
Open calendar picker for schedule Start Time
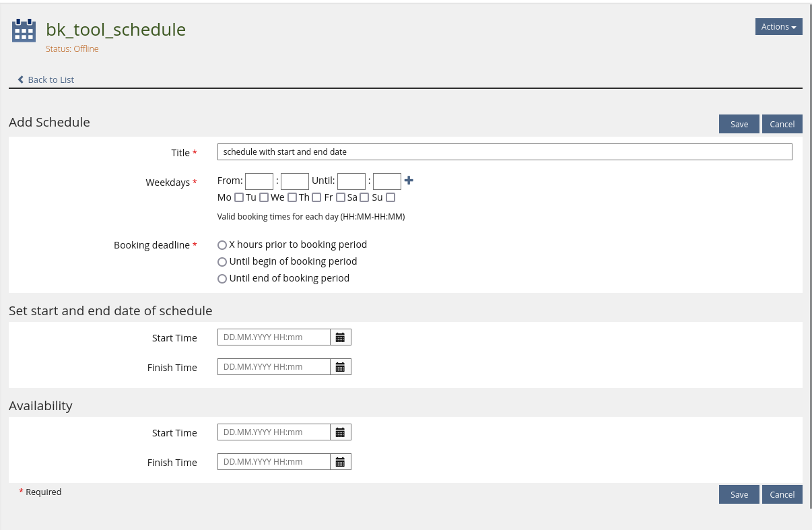[340, 337]
